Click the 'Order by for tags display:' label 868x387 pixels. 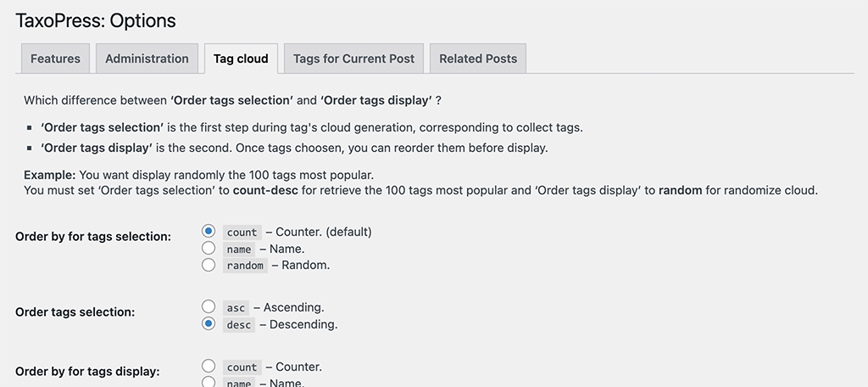tap(87, 371)
